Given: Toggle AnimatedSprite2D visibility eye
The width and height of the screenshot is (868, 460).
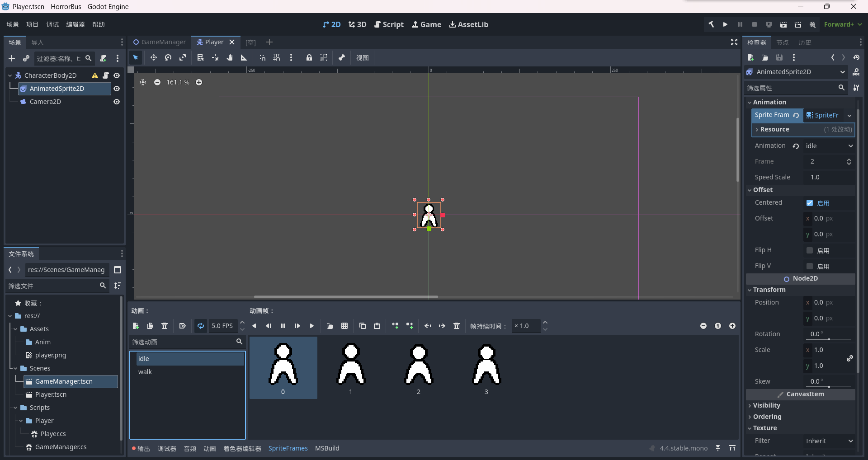Looking at the screenshot, I should 117,89.
